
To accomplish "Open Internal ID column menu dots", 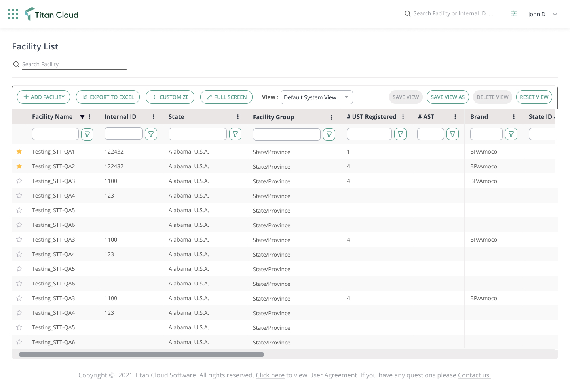I will point(154,117).
